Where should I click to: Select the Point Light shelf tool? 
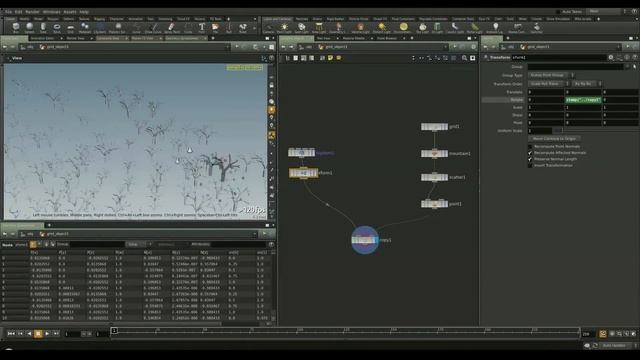[284, 28]
